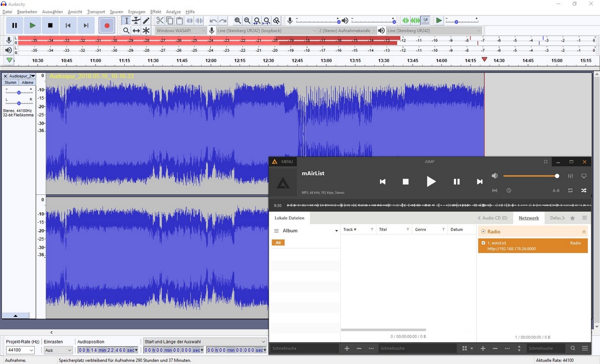Screen dimensions: 600x364
Task: Expand the Album grouping dropdown in AIMP
Action: click(x=336, y=231)
